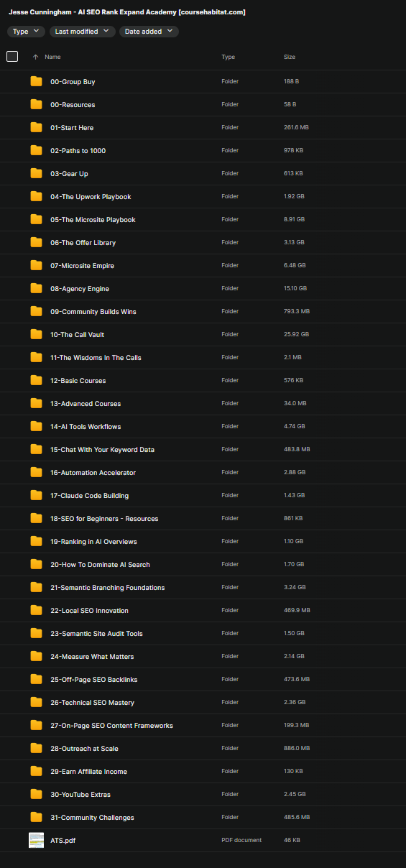
Task: Sort files by the Size column header
Action: pos(290,57)
